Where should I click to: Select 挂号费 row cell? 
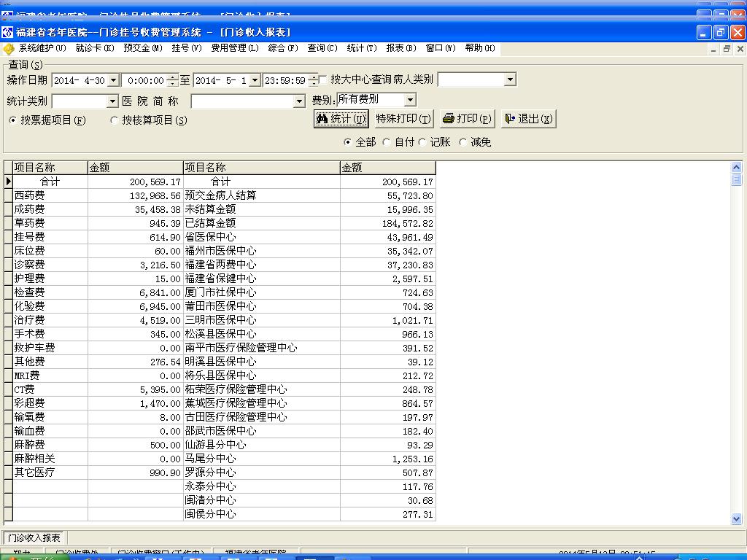click(50, 237)
